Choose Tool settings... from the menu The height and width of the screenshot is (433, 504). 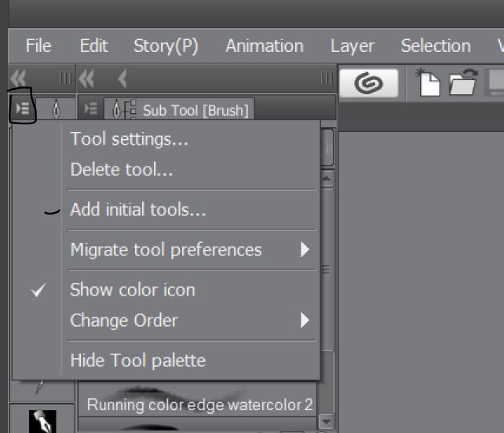pyautogui.click(x=130, y=140)
